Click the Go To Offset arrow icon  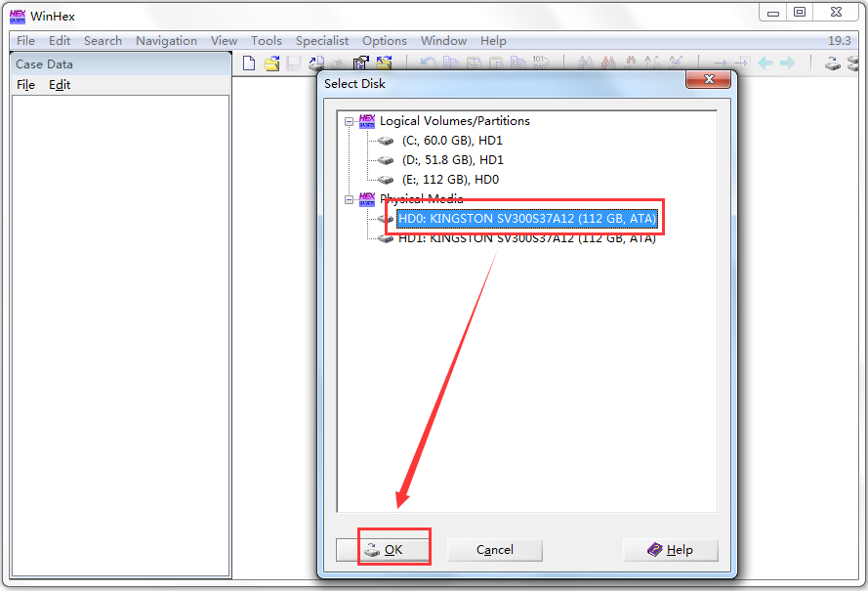(721, 63)
